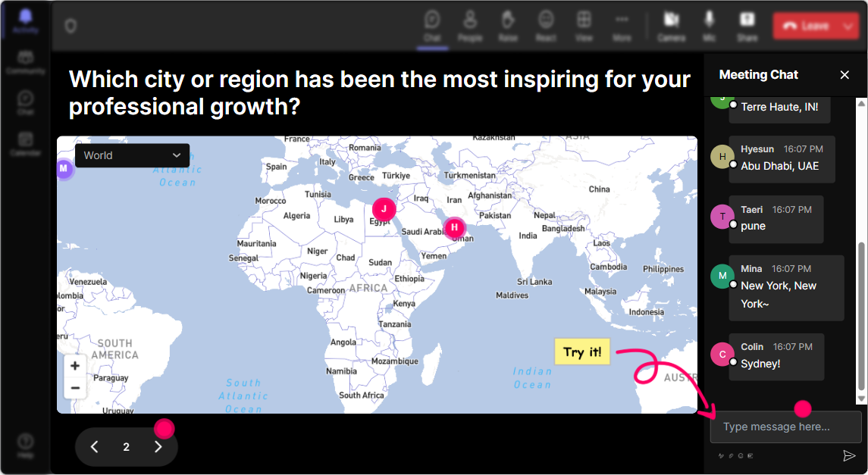
Task: Click Hyesun's H avatar in chat
Action: click(722, 157)
